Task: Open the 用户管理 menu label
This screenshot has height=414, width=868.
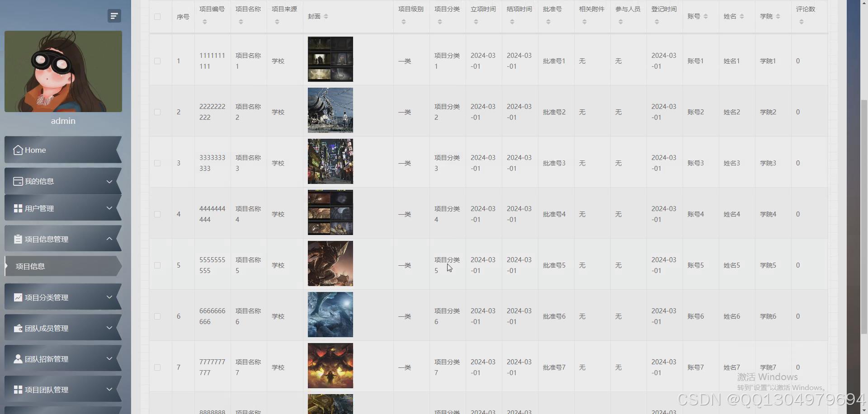Action: coord(39,208)
